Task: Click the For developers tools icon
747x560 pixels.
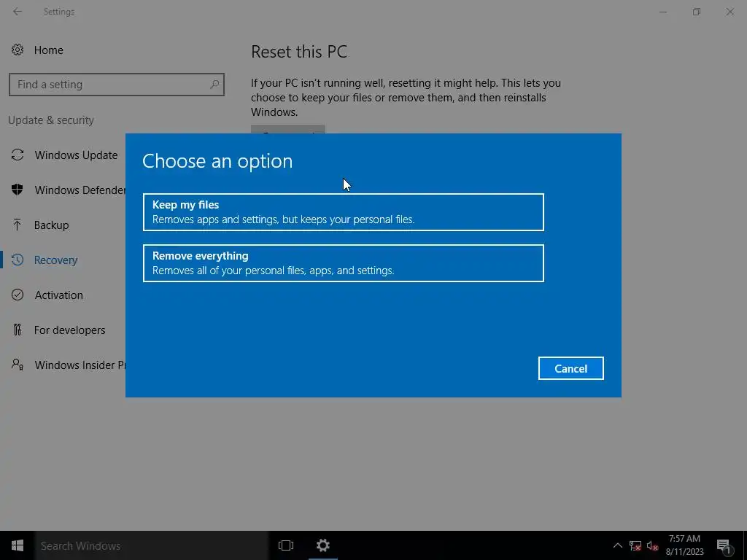Action: (x=18, y=330)
